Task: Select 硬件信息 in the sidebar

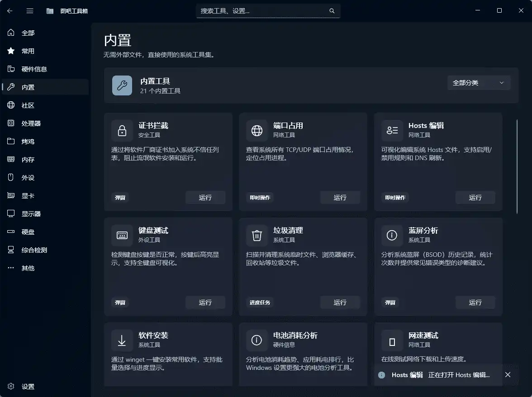Action: pyautogui.click(x=45, y=69)
